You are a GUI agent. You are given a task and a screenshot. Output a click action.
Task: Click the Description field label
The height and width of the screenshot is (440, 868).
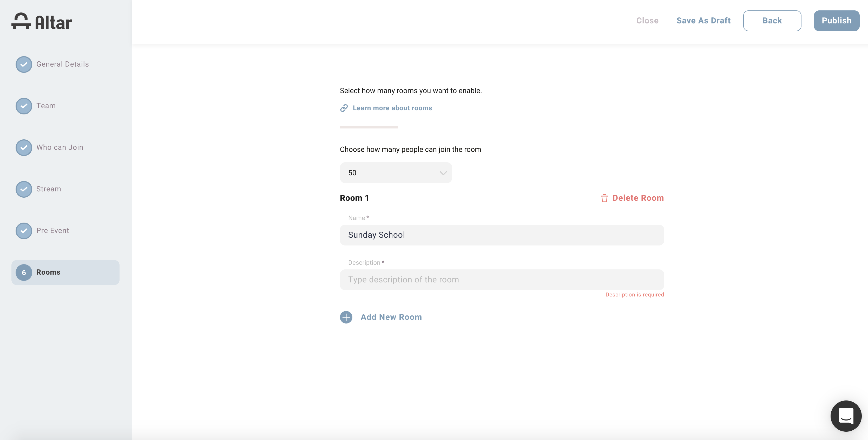(x=366, y=263)
